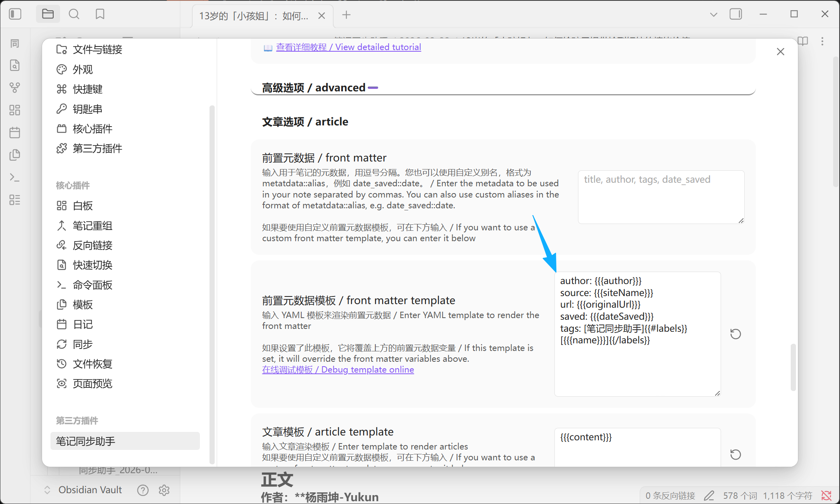Switch to reading view book icon

(x=802, y=41)
